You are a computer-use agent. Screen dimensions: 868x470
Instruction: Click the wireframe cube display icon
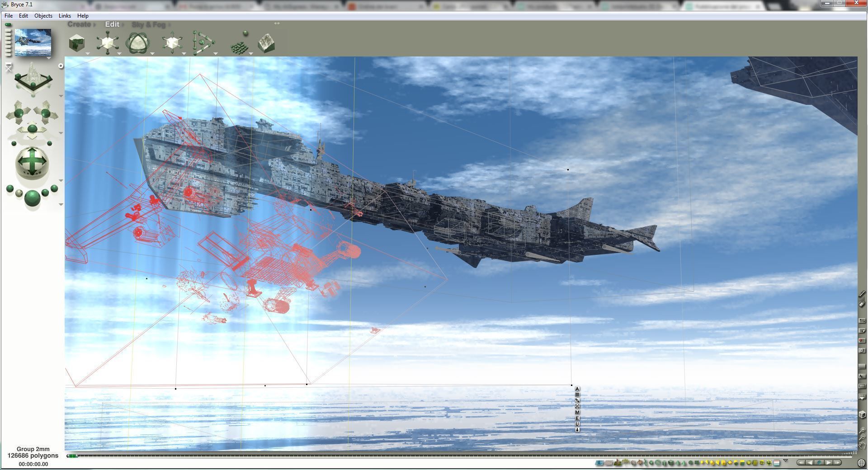click(x=862, y=415)
